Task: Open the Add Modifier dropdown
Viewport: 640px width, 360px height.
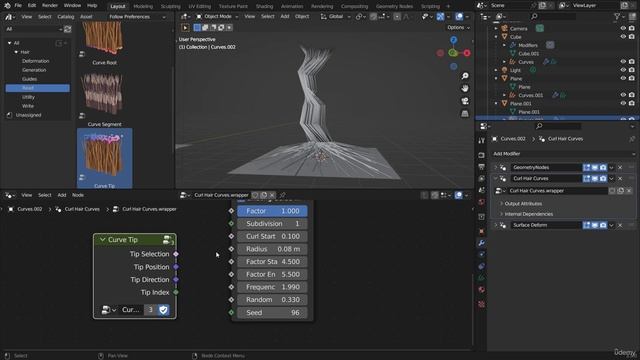Action: [563, 154]
